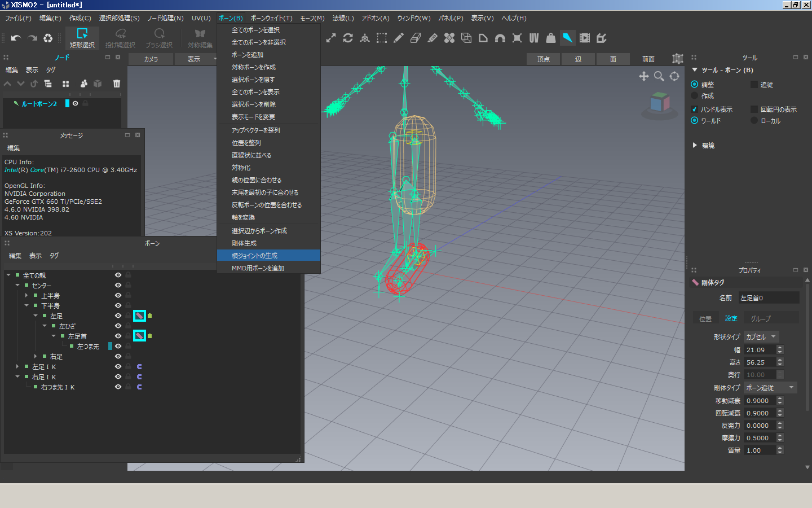This screenshot has height=508, width=812.
Task: Collapse the ツール - ボーン (B) section
Action: pos(695,70)
